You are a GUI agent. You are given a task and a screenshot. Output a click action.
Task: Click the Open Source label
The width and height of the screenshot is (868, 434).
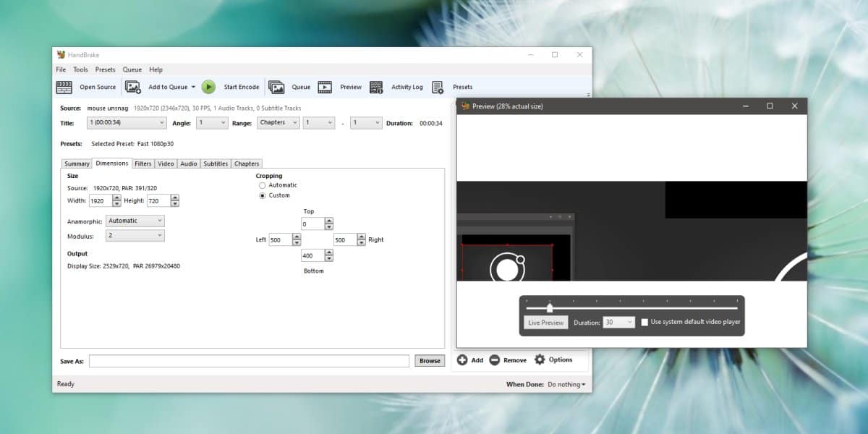[98, 87]
